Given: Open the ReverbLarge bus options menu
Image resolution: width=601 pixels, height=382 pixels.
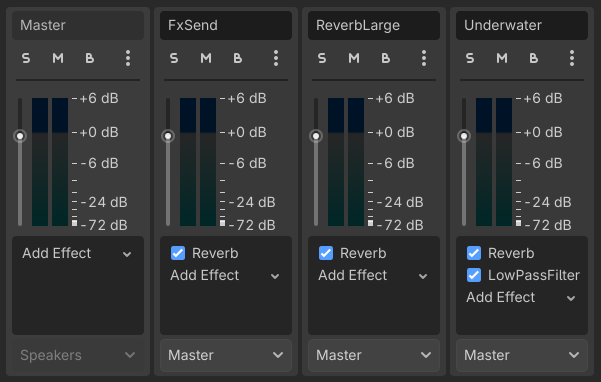Looking at the screenshot, I should point(424,58).
